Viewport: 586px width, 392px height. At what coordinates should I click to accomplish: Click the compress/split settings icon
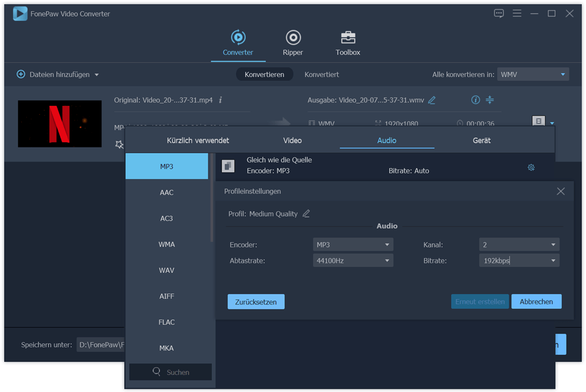point(490,100)
